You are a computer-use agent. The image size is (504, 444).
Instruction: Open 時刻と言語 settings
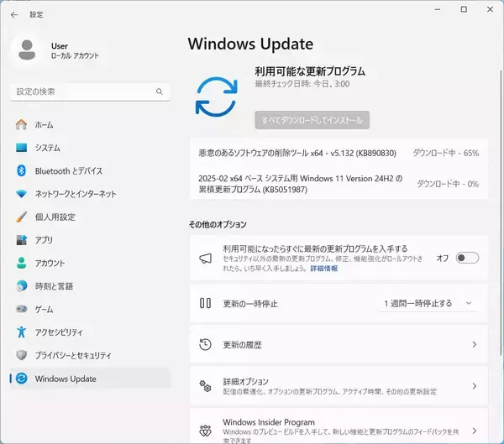point(91,286)
